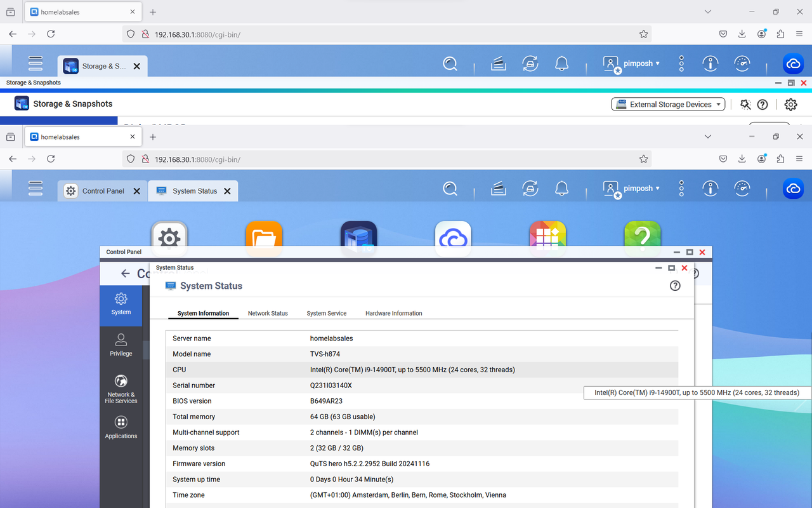Open System Status help icon
The image size is (812, 508).
point(675,286)
